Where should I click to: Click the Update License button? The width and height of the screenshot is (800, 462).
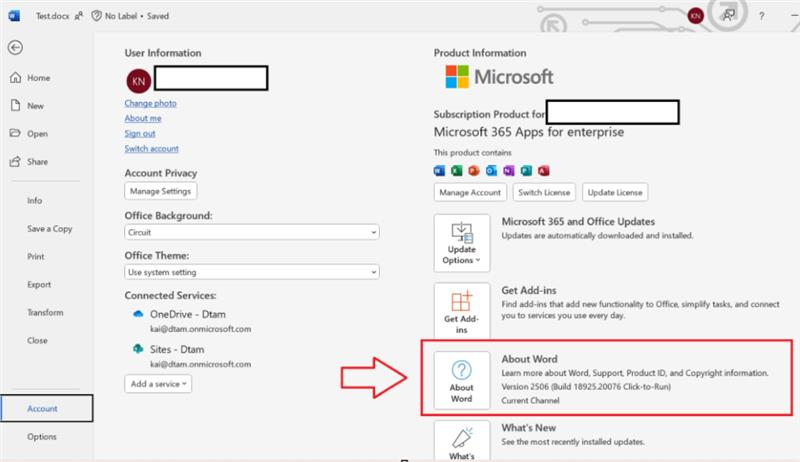(615, 193)
